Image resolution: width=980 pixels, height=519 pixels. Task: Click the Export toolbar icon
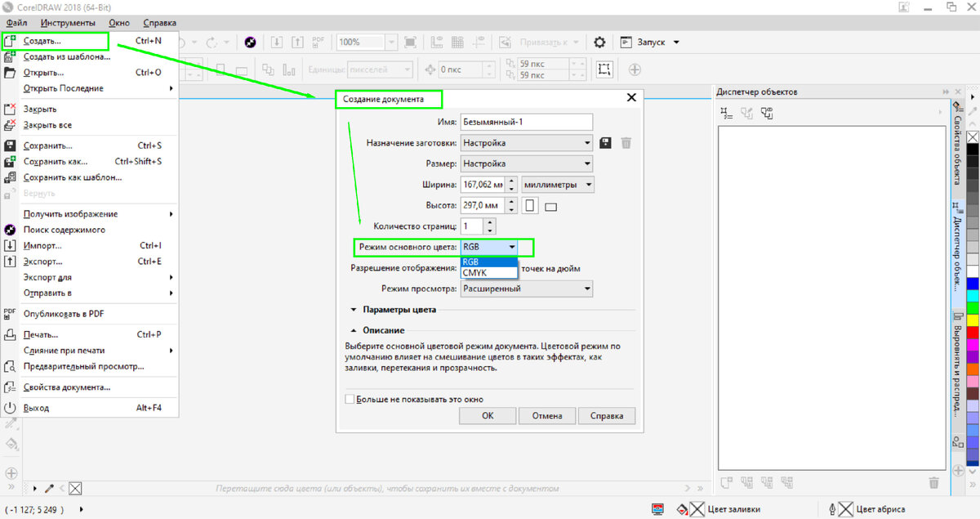point(297,42)
